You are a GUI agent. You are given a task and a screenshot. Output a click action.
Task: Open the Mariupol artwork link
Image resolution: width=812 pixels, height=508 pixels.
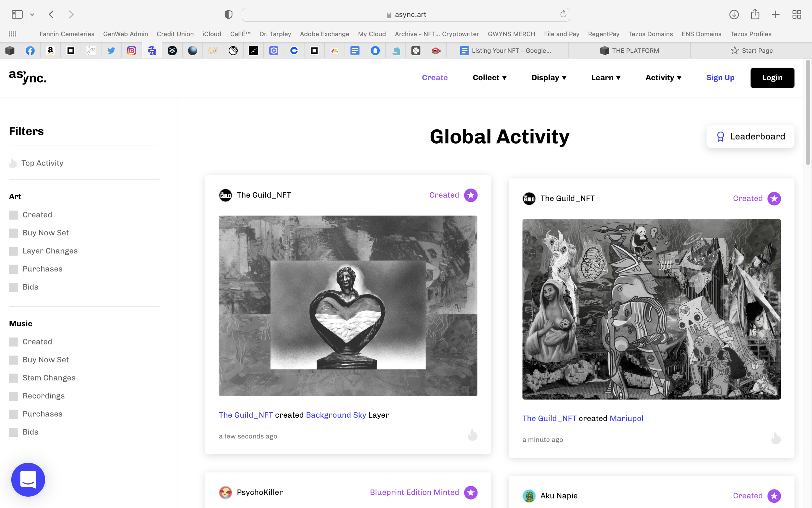point(626,418)
